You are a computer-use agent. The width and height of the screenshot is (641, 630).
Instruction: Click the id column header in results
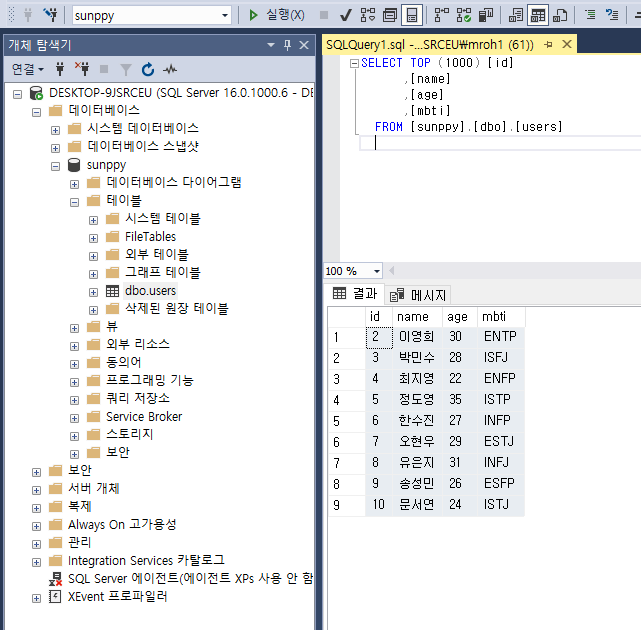(379, 317)
